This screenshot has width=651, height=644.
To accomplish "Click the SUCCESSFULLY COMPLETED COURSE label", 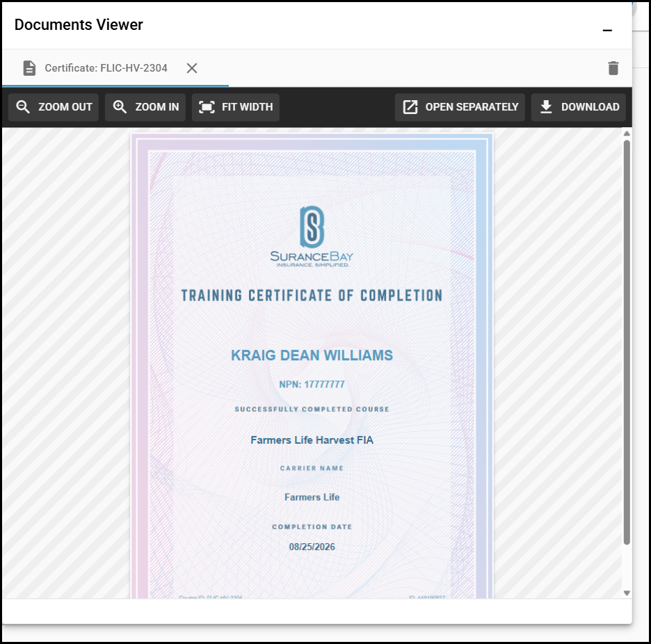I will click(x=312, y=410).
